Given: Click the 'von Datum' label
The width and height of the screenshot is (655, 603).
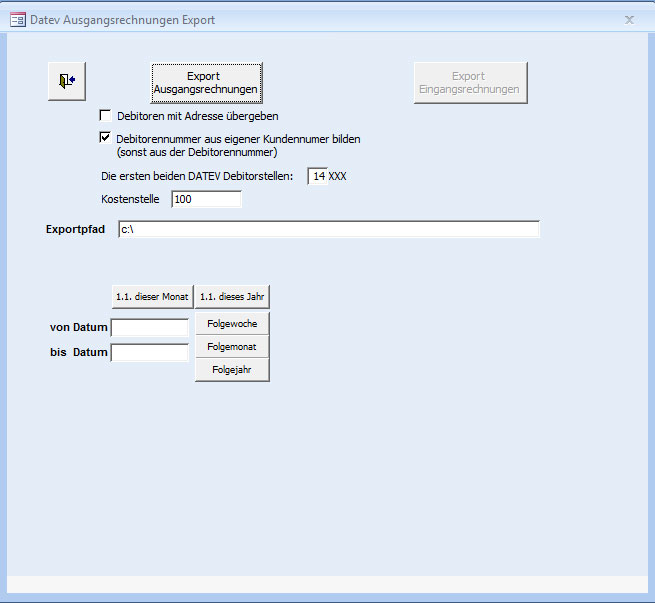Looking at the screenshot, I should pyautogui.click(x=79, y=327).
